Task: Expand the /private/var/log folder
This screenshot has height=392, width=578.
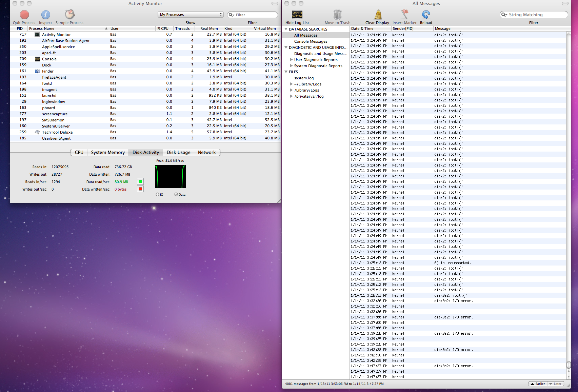Action: [291, 96]
